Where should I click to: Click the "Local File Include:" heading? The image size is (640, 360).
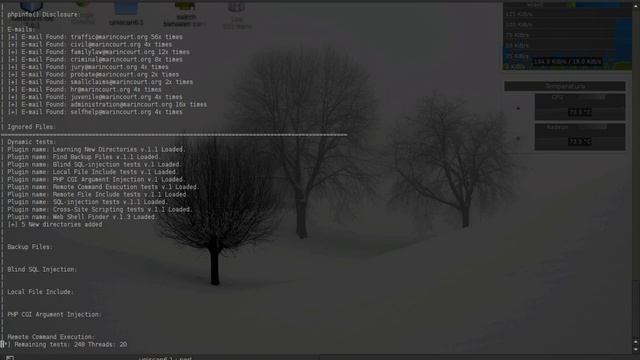pos(40,292)
